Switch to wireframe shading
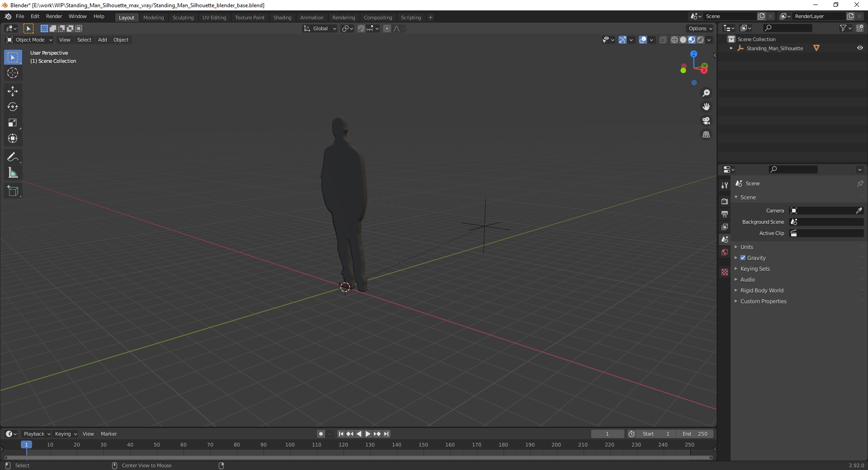Image resolution: width=868 pixels, height=470 pixels. pyautogui.click(x=675, y=40)
